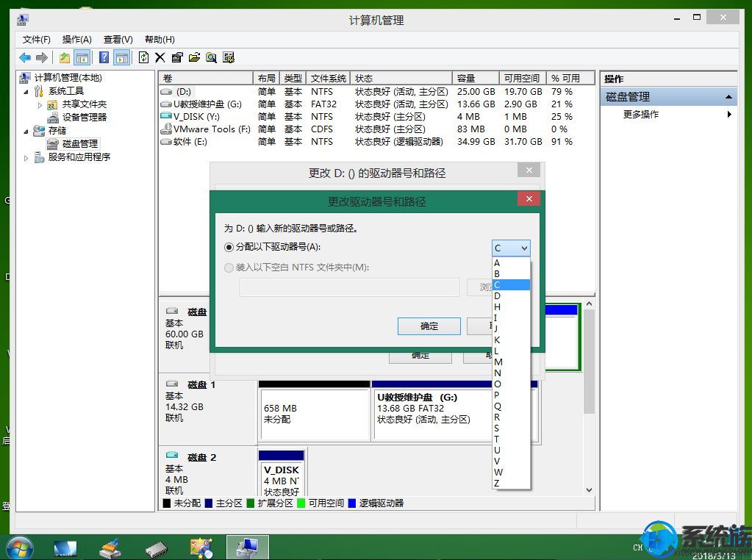
Task: Collapse the 存储 tree node
Action: (26, 132)
